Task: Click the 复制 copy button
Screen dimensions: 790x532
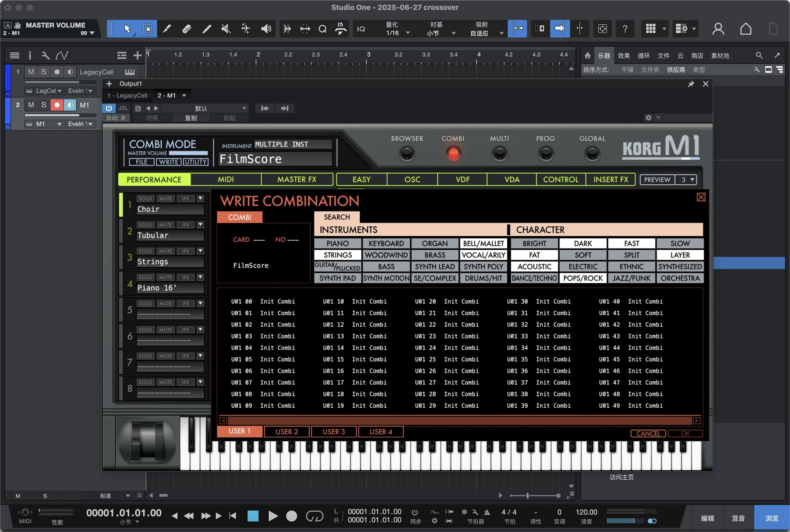Action: (191, 118)
